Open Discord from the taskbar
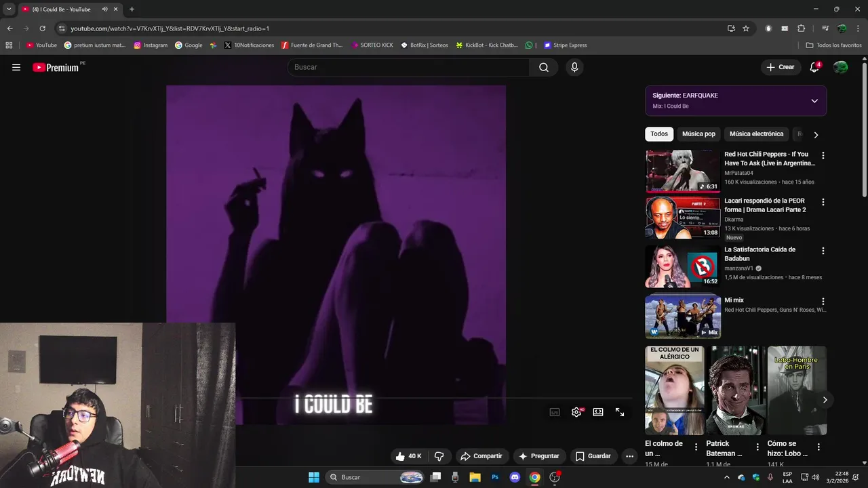868x488 pixels. (515, 477)
